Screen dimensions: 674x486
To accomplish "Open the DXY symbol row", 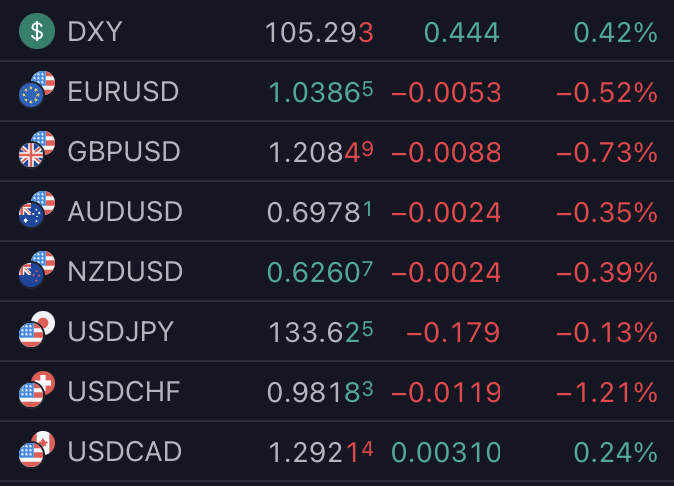I will 337,31.
